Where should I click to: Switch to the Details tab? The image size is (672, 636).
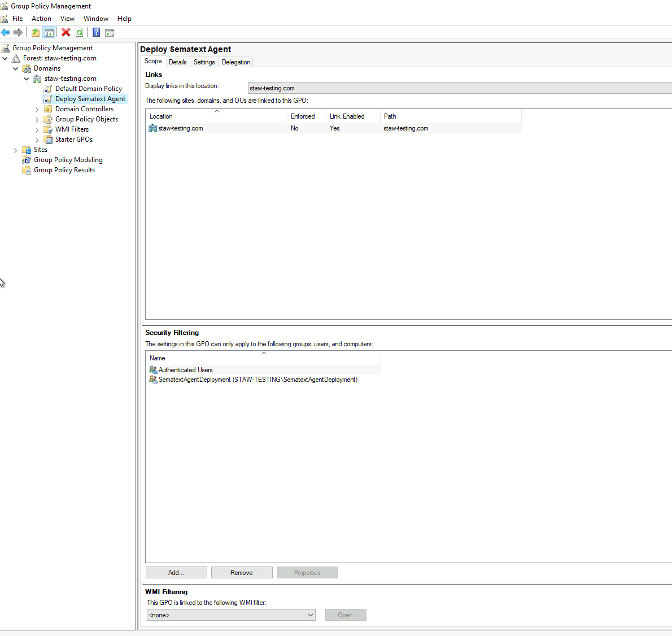point(177,62)
